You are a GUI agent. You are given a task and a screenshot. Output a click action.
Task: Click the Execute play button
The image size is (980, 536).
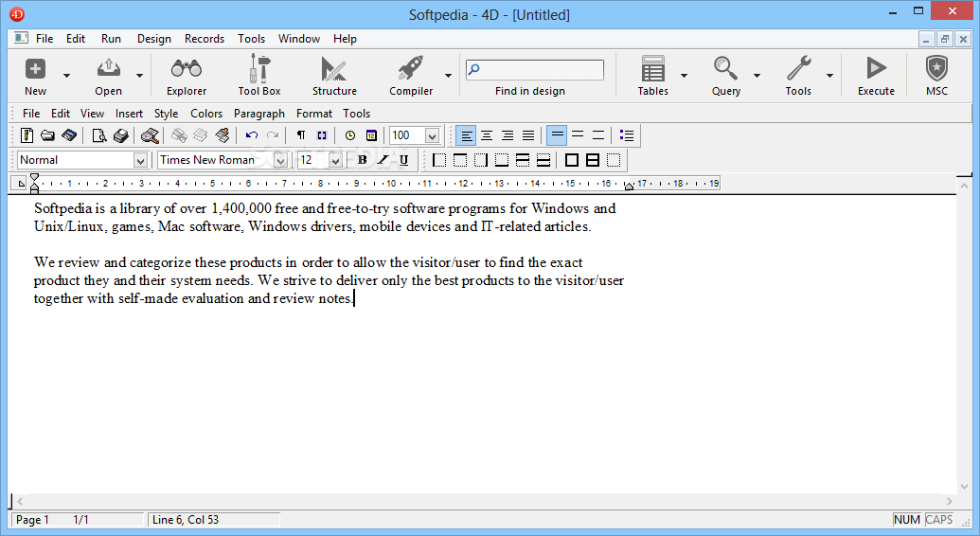(x=876, y=76)
